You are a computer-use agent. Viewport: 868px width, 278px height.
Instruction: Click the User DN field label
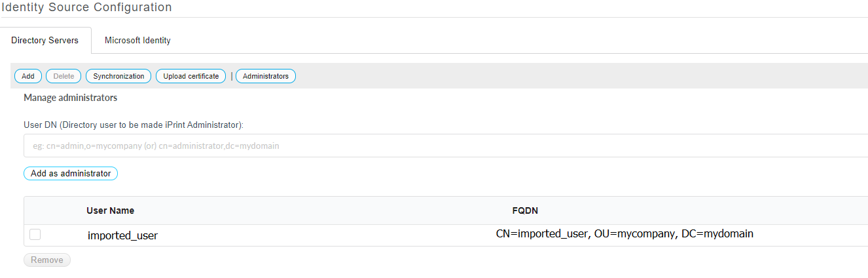pos(137,125)
